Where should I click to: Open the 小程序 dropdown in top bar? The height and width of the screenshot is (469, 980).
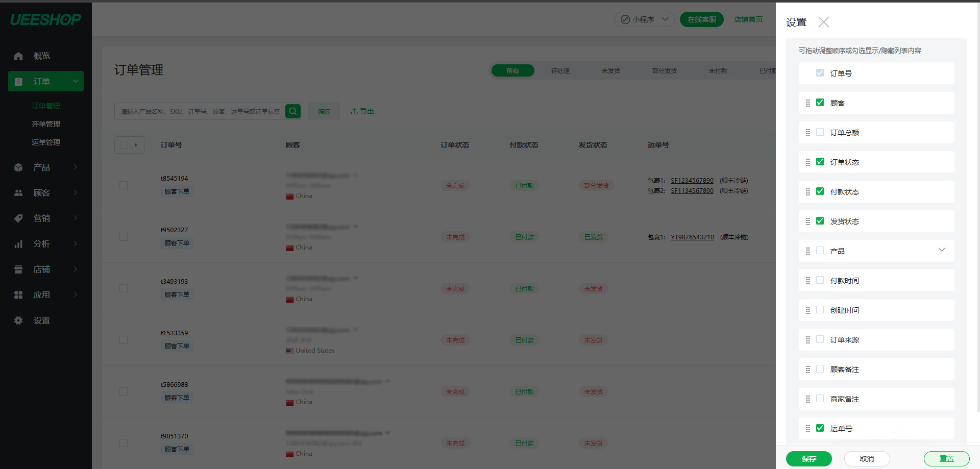point(644,19)
